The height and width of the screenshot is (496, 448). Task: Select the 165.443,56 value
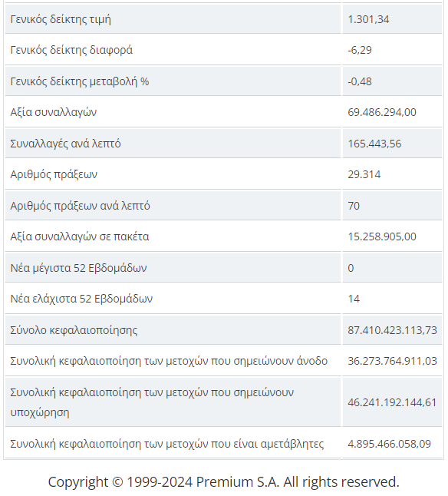click(x=374, y=144)
